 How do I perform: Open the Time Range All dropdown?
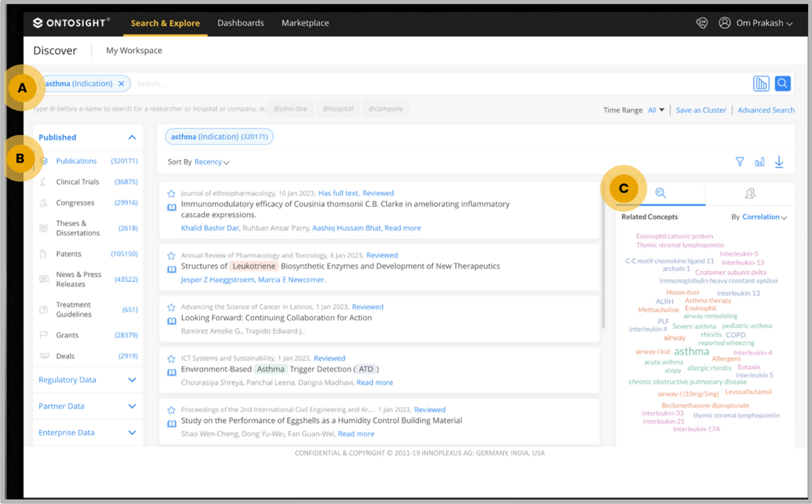coord(656,110)
